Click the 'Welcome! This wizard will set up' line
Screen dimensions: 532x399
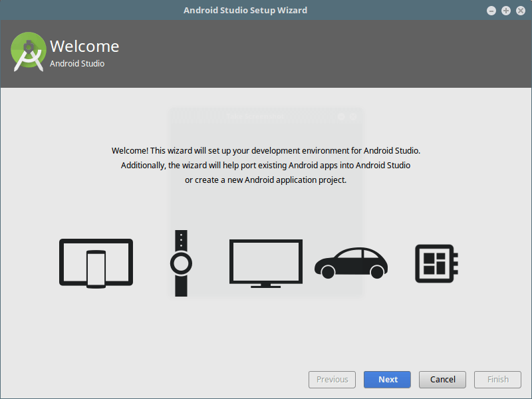(x=266, y=151)
